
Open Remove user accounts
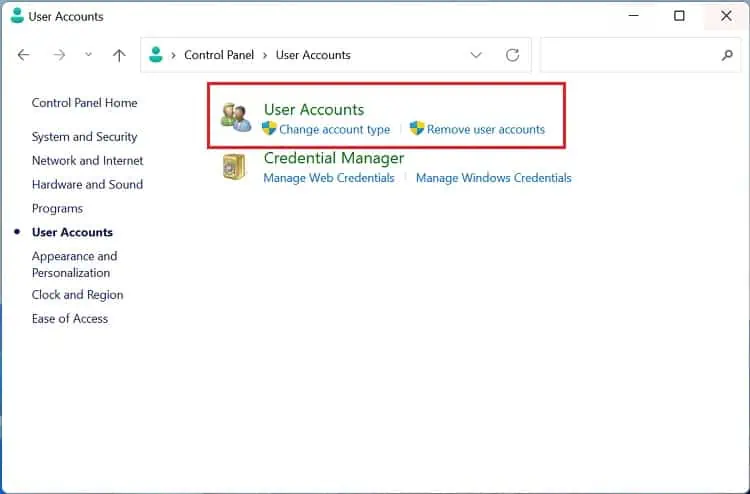click(x=485, y=130)
